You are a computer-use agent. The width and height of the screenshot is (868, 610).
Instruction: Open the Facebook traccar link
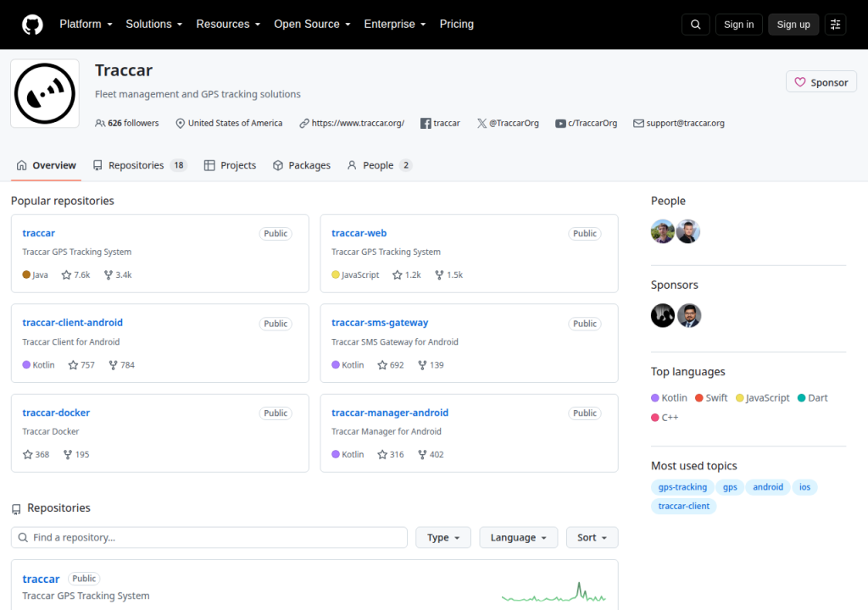click(446, 123)
